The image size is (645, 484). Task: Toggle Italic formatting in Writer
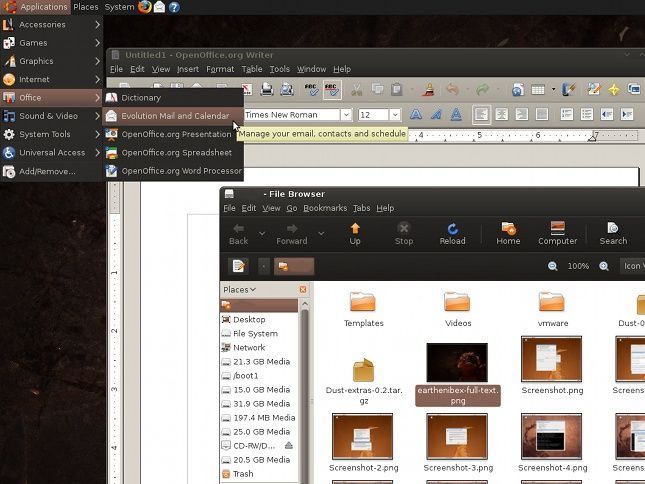tap(436, 114)
